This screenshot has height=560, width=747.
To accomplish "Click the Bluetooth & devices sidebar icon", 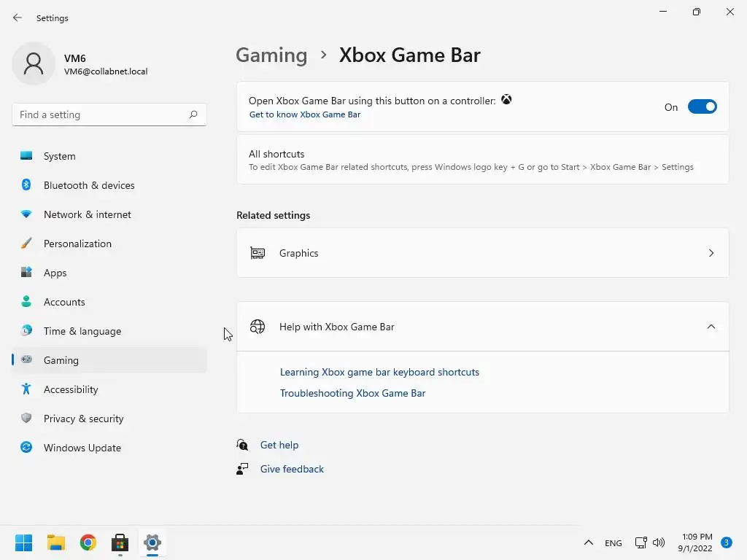I will coord(26,185).
